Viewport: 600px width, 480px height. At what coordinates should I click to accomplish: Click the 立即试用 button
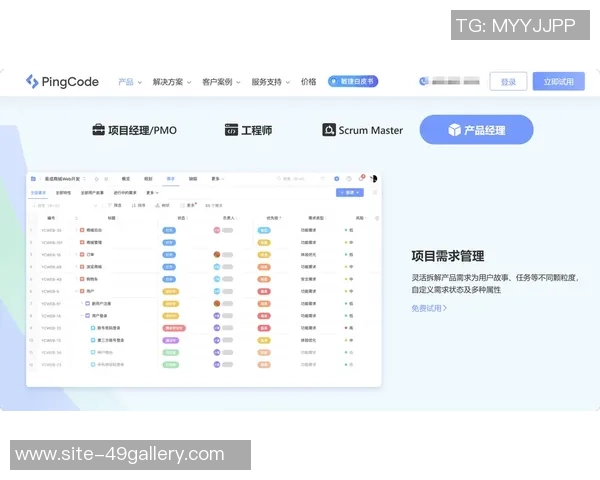pos(559,82)
